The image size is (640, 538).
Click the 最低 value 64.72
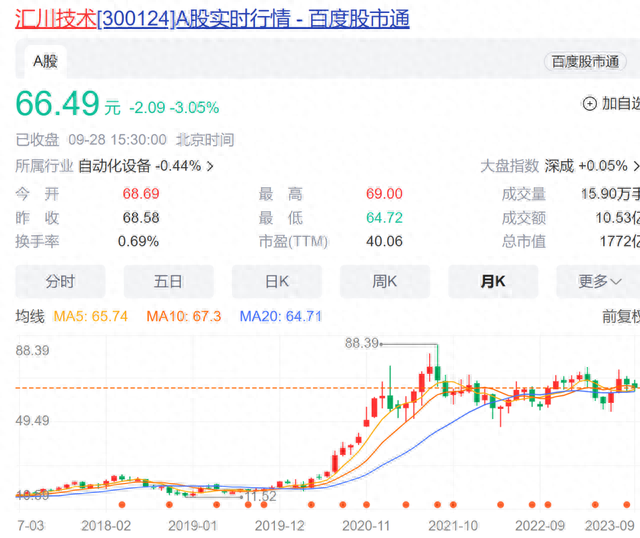pyautogui.click(x=384, y=218)
